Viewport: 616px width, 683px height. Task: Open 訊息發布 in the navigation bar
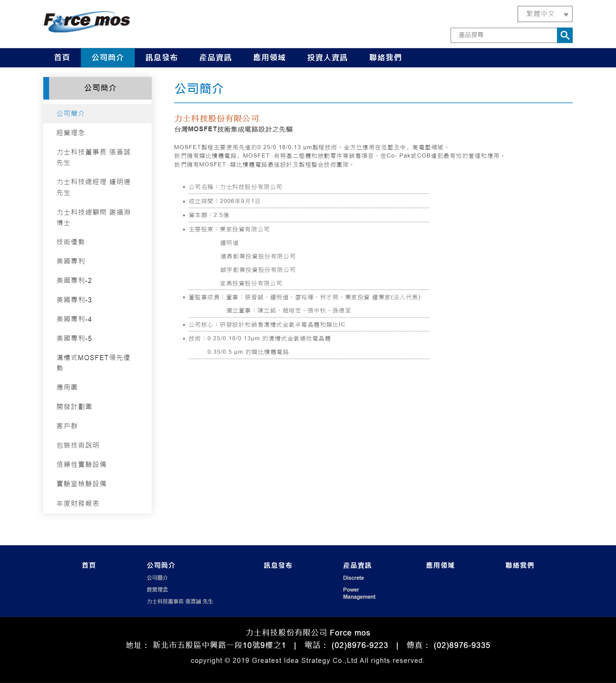(x=161, y=57)
